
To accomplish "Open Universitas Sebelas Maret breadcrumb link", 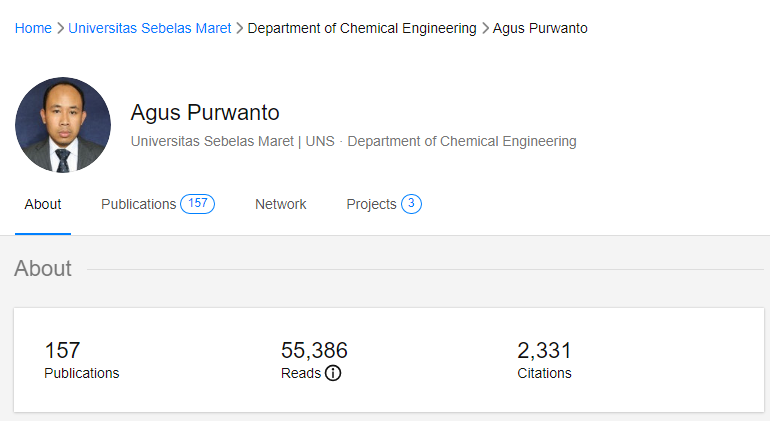I will point(149,28).
